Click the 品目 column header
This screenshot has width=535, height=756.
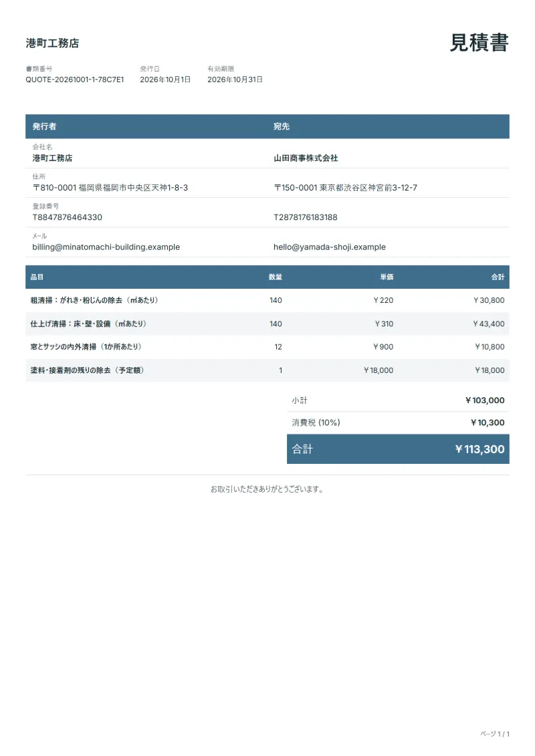click(37, 277)
